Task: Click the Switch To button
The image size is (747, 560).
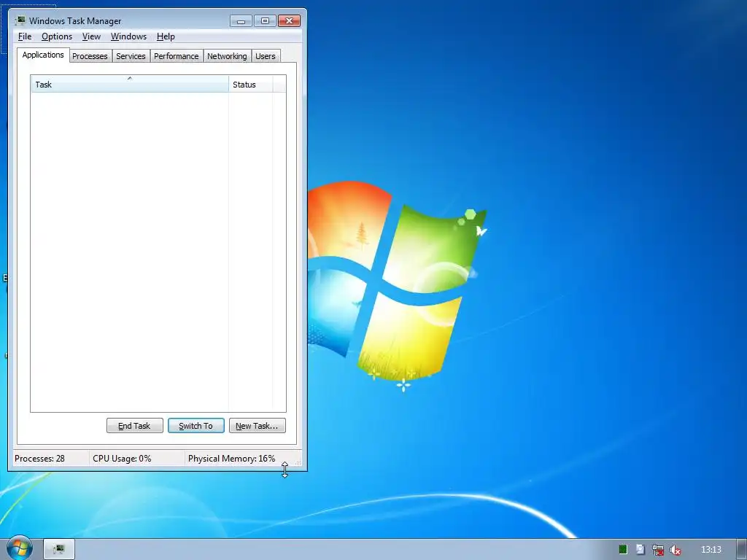Action: click(x=196, y=426)
